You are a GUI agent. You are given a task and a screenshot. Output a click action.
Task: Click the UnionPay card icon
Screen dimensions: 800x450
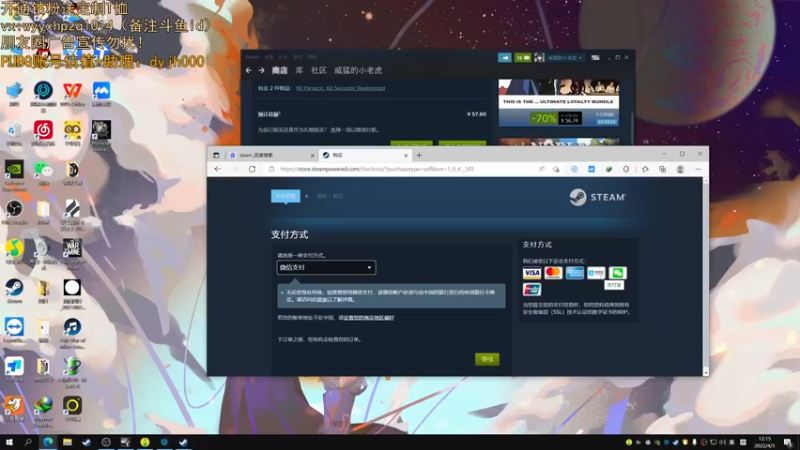(x=532, y=290)
